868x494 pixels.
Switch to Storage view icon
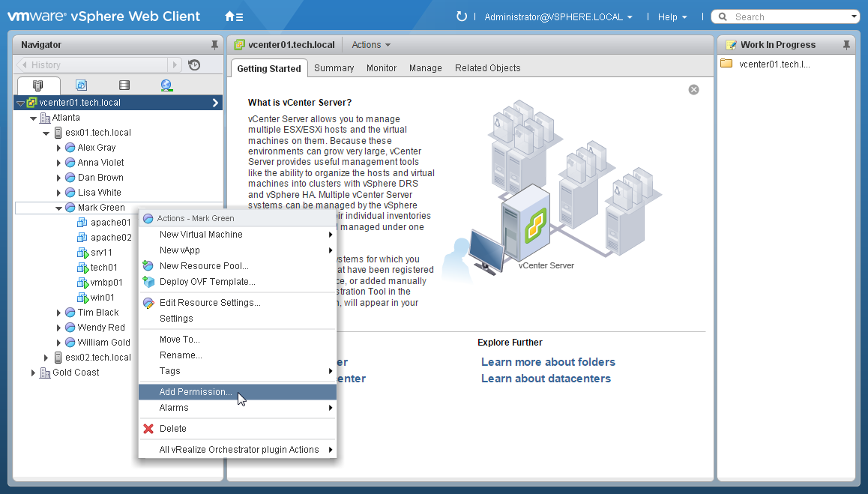(x=124, y=85)
